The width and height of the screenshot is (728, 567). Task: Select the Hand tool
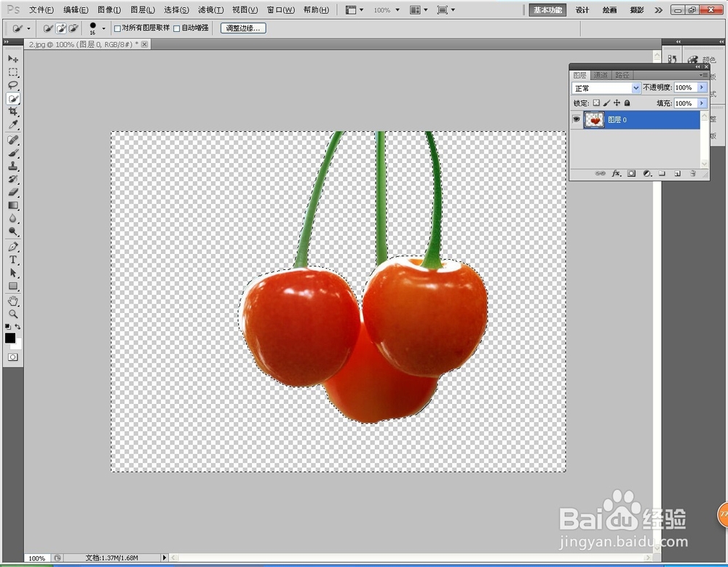coord(13,301)
